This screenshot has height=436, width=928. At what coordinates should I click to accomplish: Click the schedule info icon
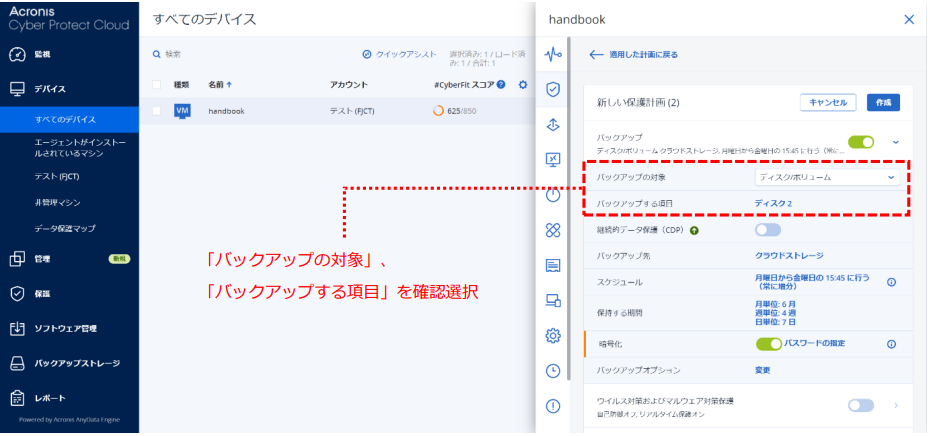click(890, 281)
